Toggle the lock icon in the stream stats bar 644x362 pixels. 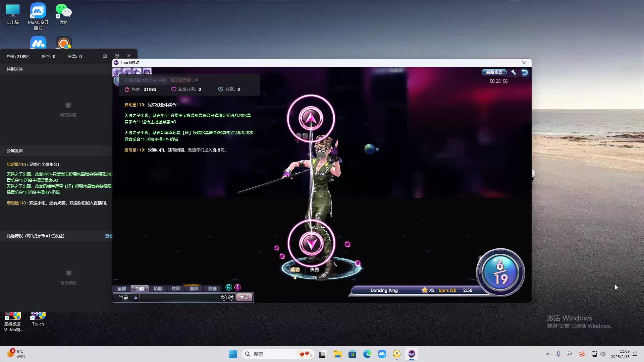[105, 56]
